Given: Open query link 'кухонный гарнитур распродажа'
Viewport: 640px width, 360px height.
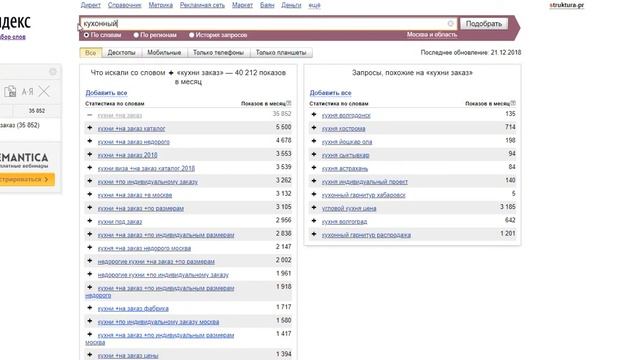Looking at the screenshot, I should (x=366, y=235).
